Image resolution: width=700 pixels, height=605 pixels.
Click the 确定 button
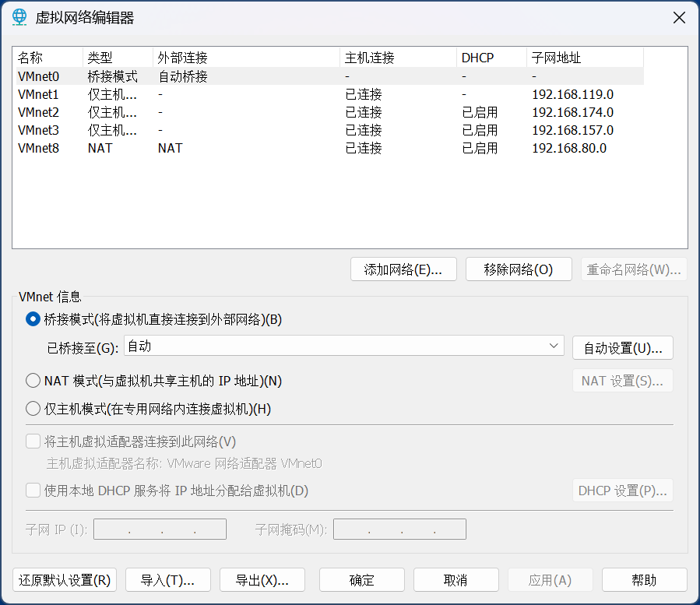click(x=362, y=580)
